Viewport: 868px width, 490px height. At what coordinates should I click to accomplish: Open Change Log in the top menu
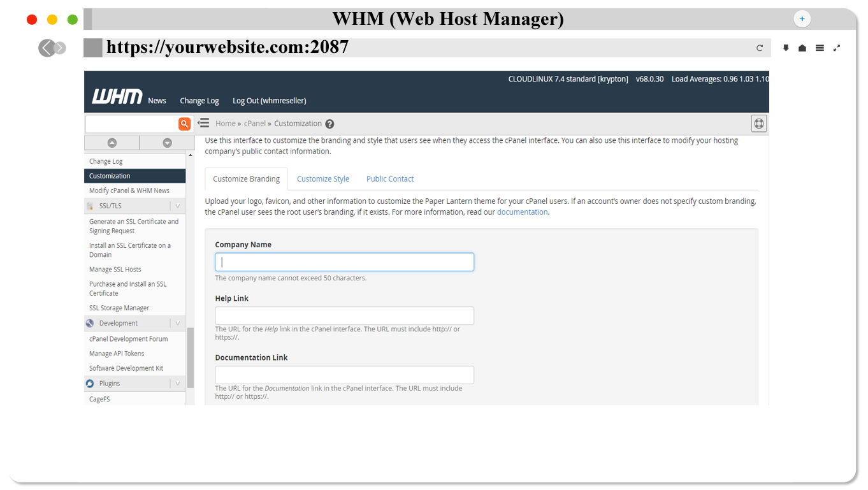[x=199, y=101]
